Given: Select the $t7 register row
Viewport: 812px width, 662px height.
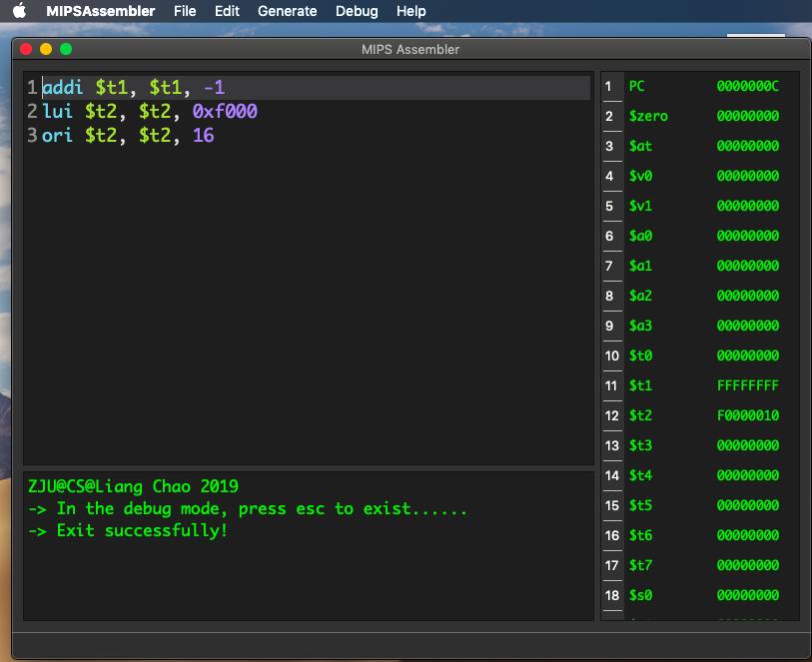Looking at the screenshot, I should pyautogui.click(x=700, y=565).
